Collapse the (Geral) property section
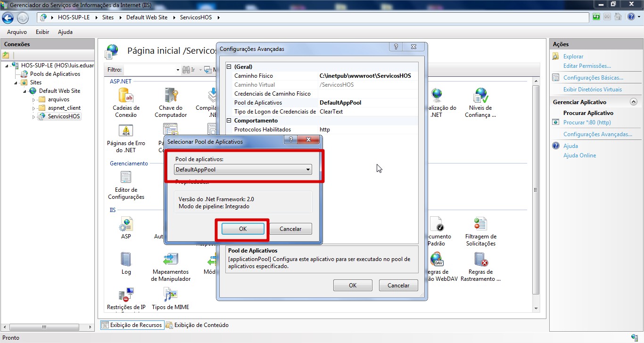Viewport: 644px width, 343px height. tap(229, 67)
